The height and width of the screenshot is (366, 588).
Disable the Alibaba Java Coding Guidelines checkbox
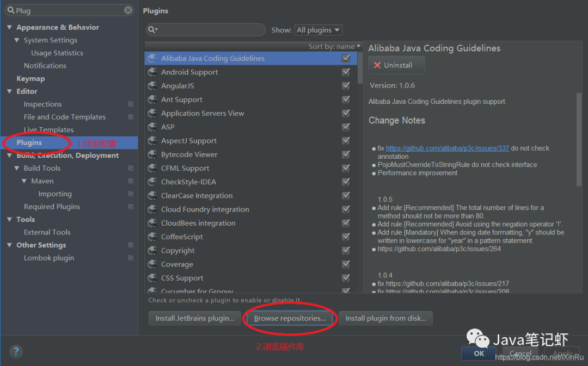pos(346,58)
